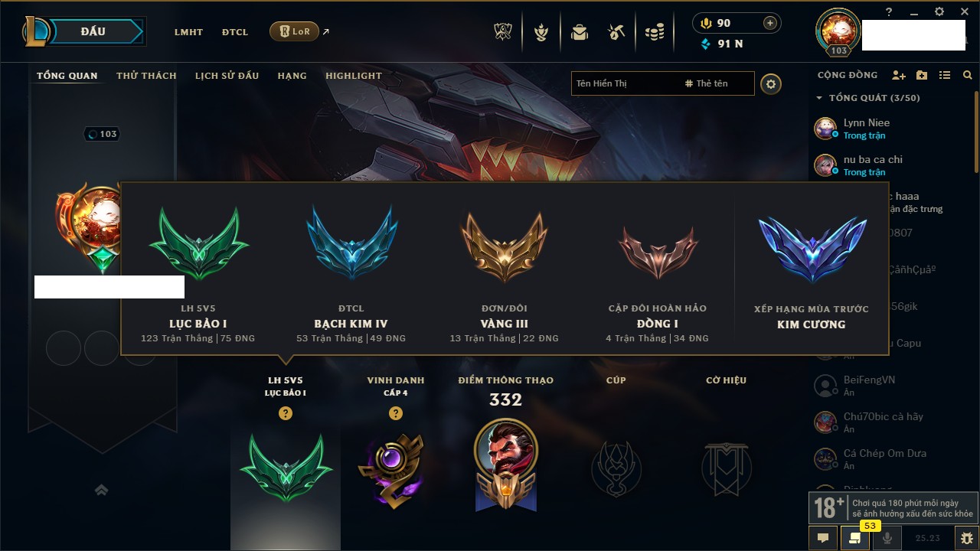980x551 pixels.
Task: Open missions panel with 53 badge
Action: (855, 538)
